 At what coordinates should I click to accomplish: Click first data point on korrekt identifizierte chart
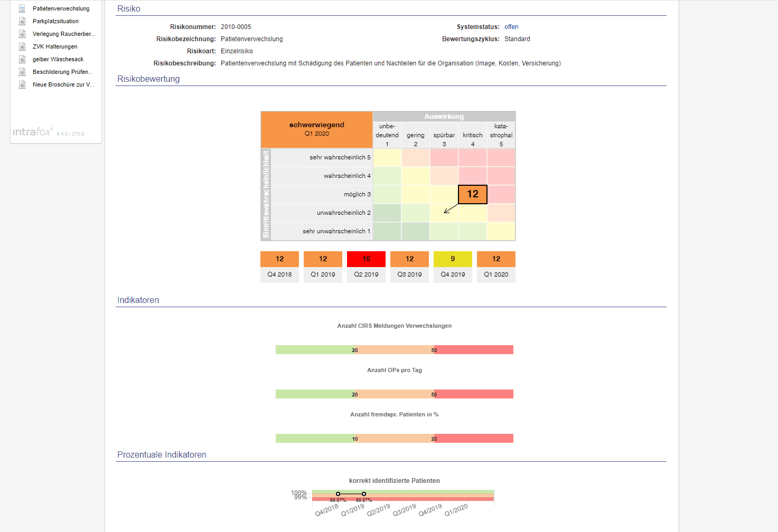[x=338, y=494]
